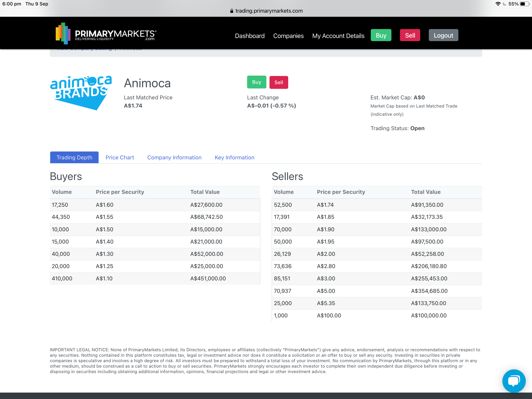Click the Buyers Volume column header
532x399 pixels.
[62, 192]
